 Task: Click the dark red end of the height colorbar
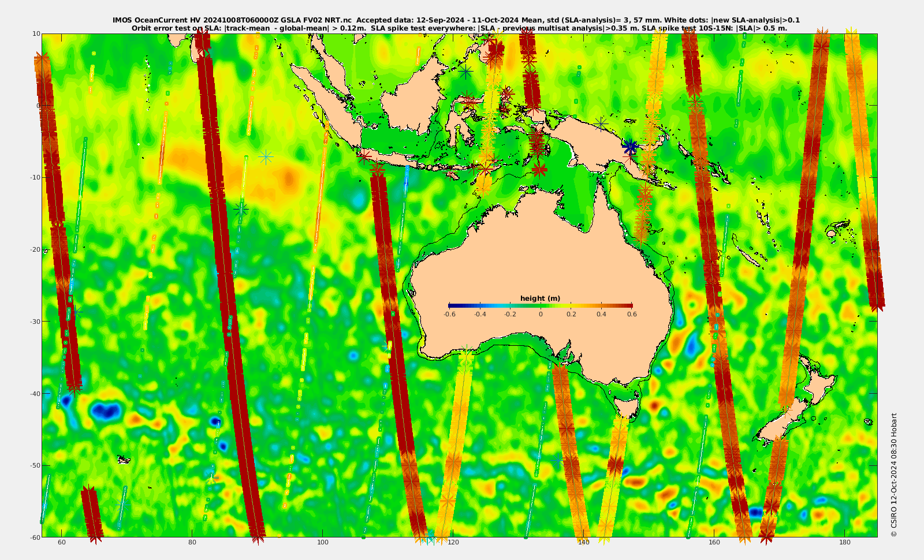click(628, 305)
